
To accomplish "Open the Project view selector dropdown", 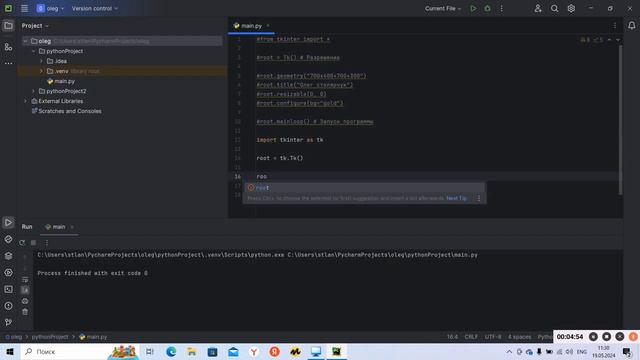I will coord(35,26).
